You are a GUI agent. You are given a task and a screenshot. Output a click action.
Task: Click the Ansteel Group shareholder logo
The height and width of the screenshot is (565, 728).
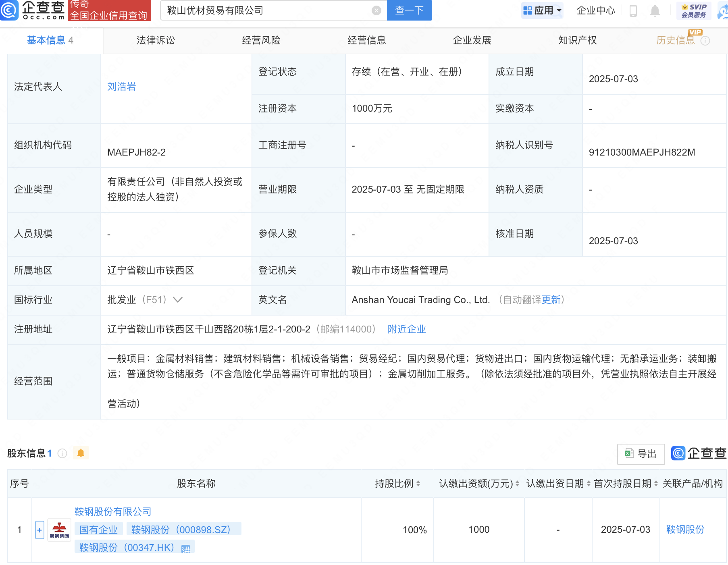[x=59, y=530]
